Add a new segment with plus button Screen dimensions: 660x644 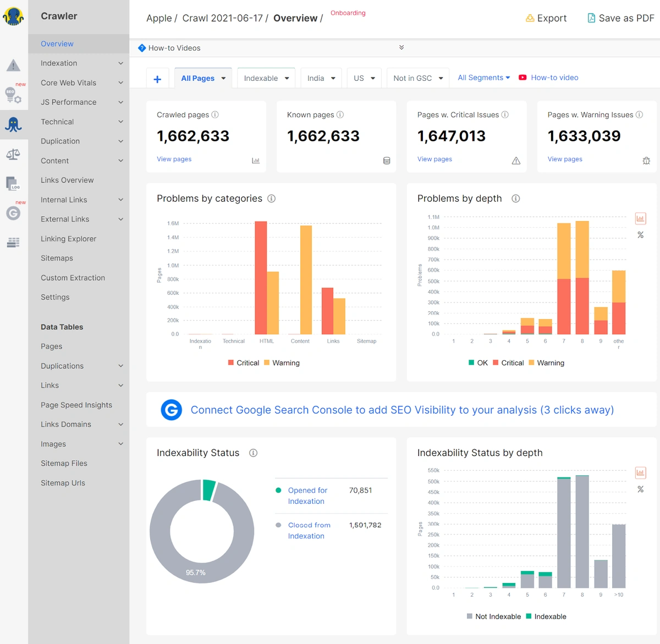157,79
